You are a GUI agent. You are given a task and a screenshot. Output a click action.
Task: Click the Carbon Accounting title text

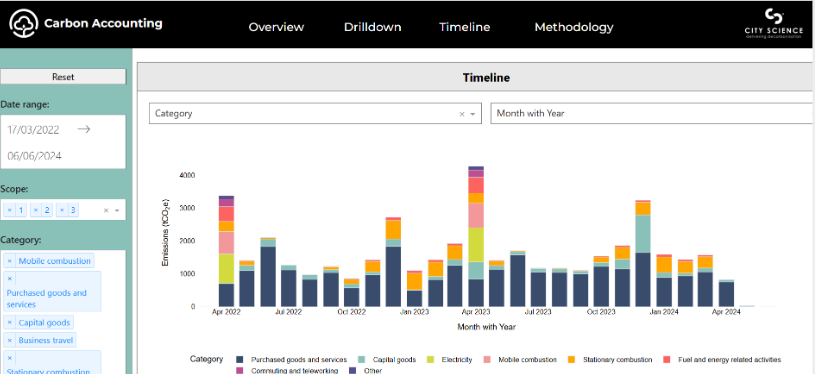tap(103, 23)
